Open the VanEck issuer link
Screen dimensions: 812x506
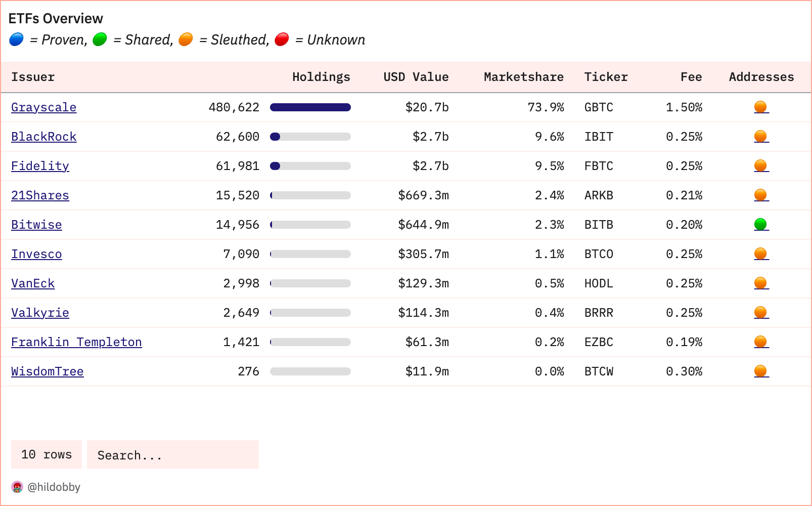click(33, 283)
